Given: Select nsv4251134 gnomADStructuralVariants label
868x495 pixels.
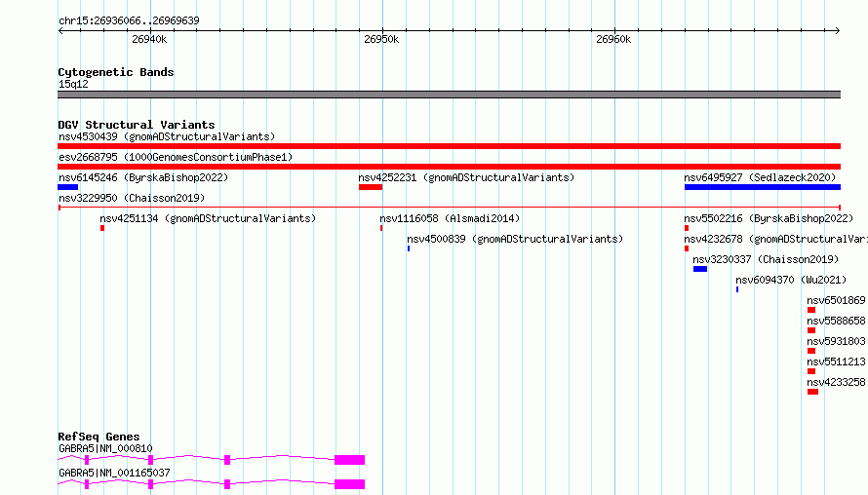Looking at the screenshot, I should pos(208,218).
